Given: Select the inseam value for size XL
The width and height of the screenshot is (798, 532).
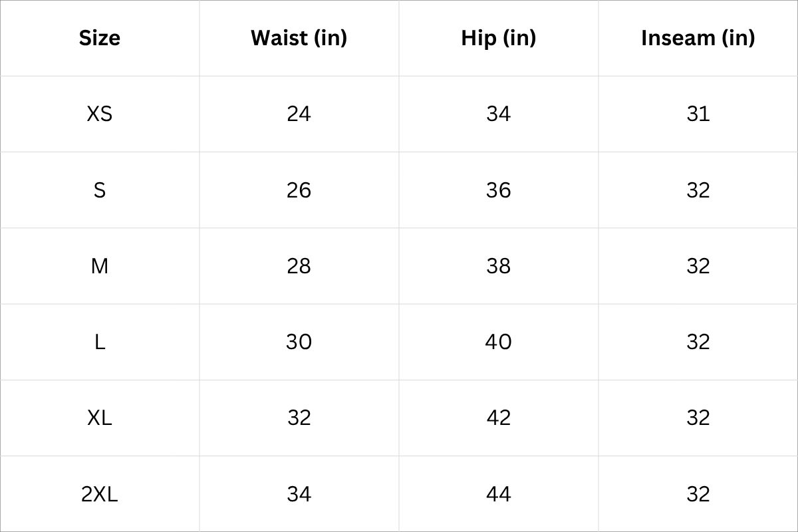Looking at the screenshot, I should point(698,418).
